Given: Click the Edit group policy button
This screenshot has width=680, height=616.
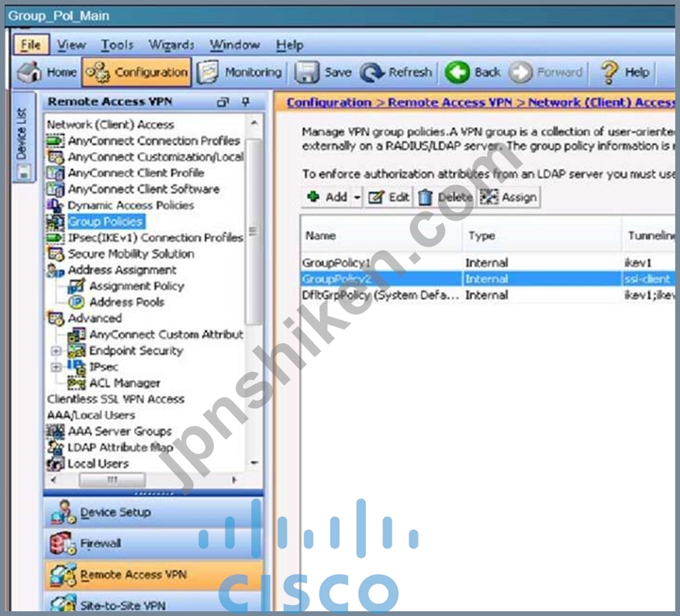Looking at the screenshot, I should click(388, 198).
